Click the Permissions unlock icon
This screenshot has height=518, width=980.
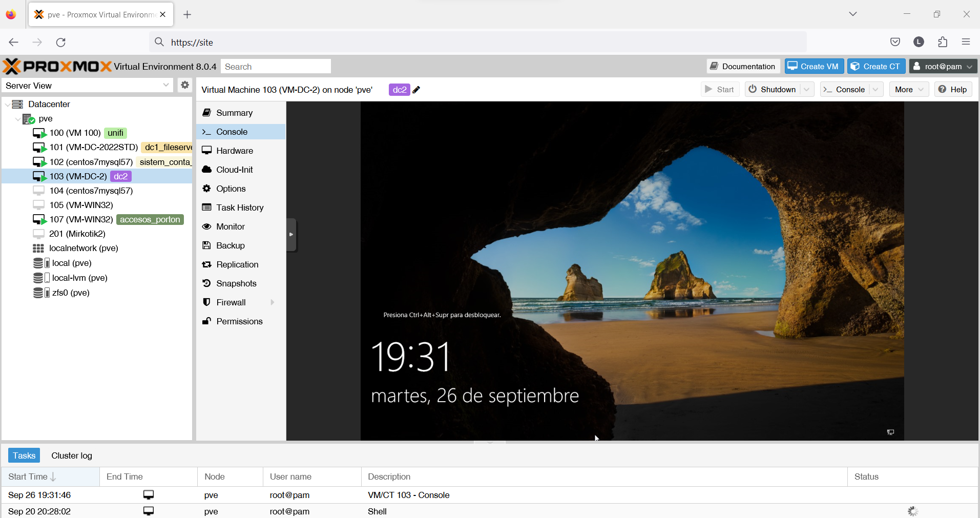(x=207, y=321)
